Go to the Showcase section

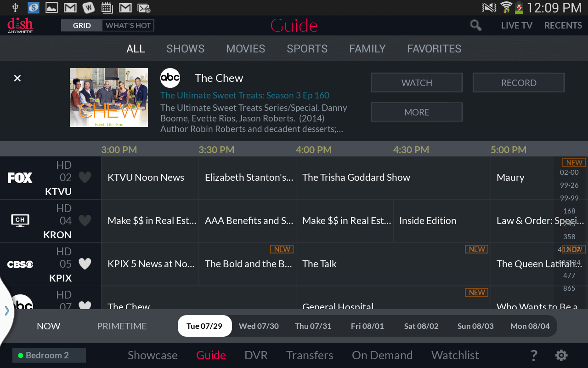pyautogui.click(x=153, y=355)
